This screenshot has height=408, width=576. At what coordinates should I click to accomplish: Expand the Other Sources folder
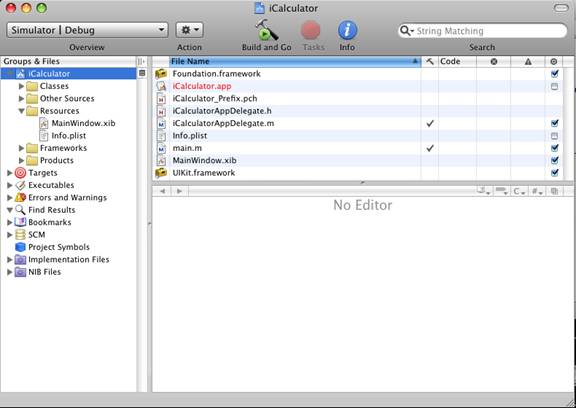pyautogui.click(x=21, y=98)
